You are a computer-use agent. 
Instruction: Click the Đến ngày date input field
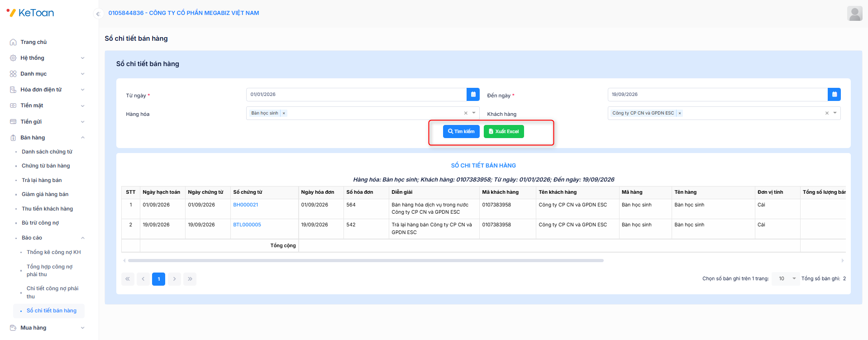pos(717,95)
